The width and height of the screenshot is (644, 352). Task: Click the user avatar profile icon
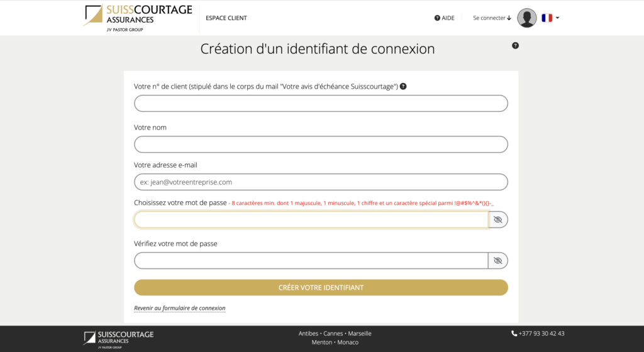(526, 18)
